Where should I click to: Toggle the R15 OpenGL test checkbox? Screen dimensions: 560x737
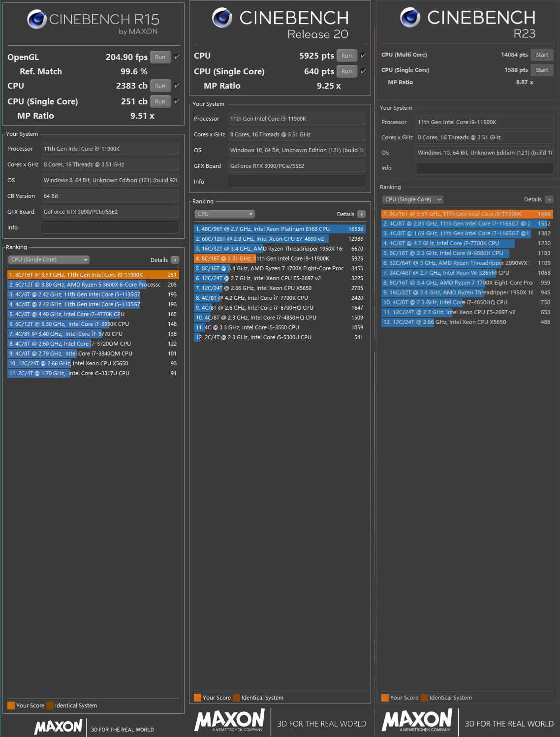(177, 57)
